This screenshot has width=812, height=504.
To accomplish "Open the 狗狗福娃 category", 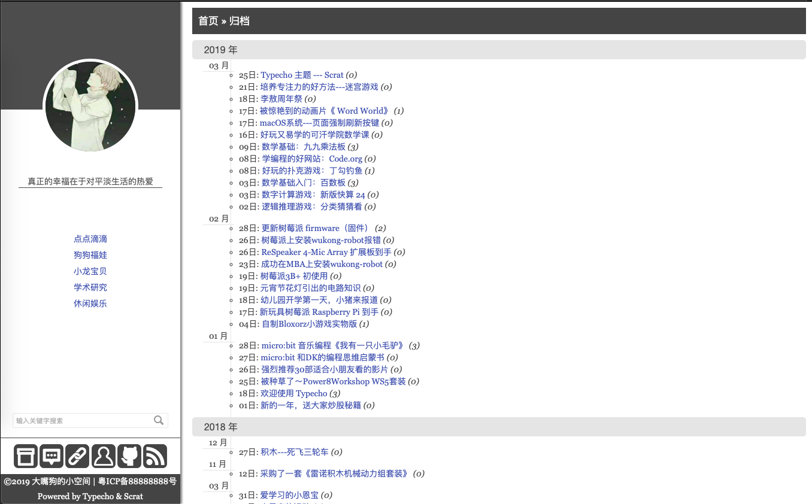I will pyautogui.click(x=90, y=255).
